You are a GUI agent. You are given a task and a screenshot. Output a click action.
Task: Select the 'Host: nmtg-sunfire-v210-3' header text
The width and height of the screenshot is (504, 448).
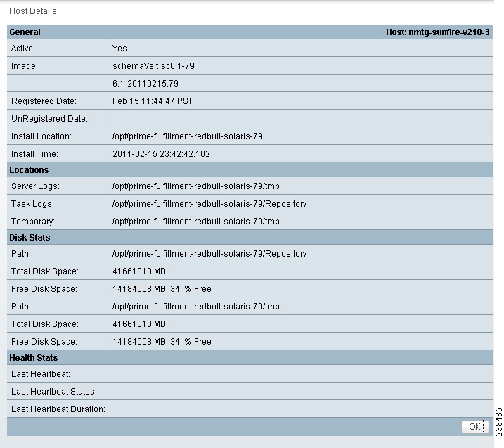coord(437,32)
